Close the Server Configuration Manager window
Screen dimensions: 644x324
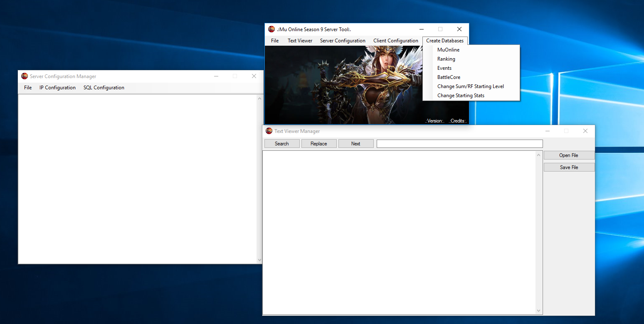click(254, 76)
